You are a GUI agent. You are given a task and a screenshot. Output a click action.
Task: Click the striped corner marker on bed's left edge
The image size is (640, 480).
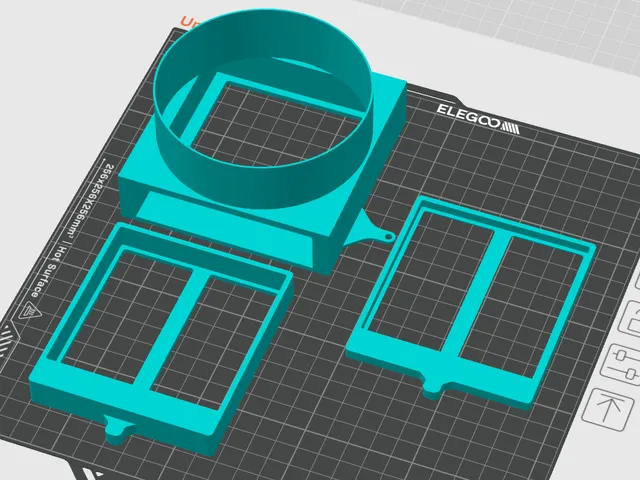pyautogui.click(x=7, y=340)
